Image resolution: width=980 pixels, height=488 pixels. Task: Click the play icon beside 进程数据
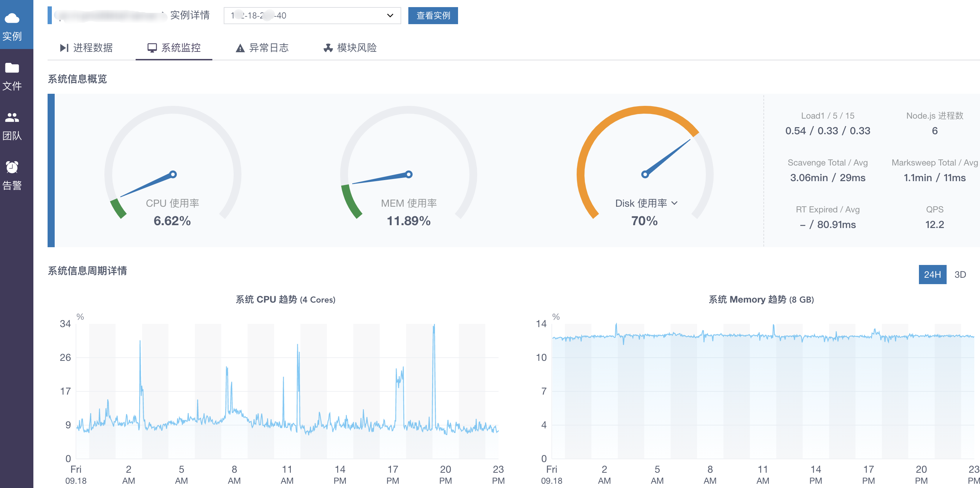click(64, 48)
